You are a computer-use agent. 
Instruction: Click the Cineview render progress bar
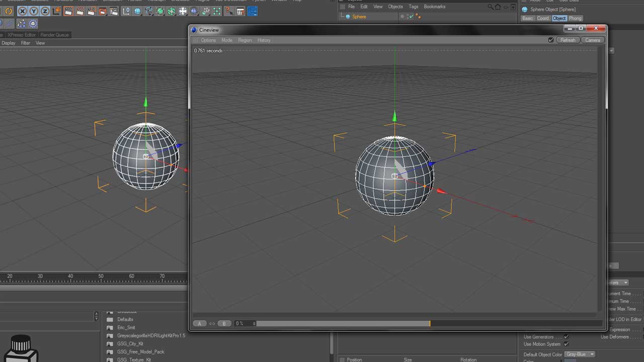[342, 323]
